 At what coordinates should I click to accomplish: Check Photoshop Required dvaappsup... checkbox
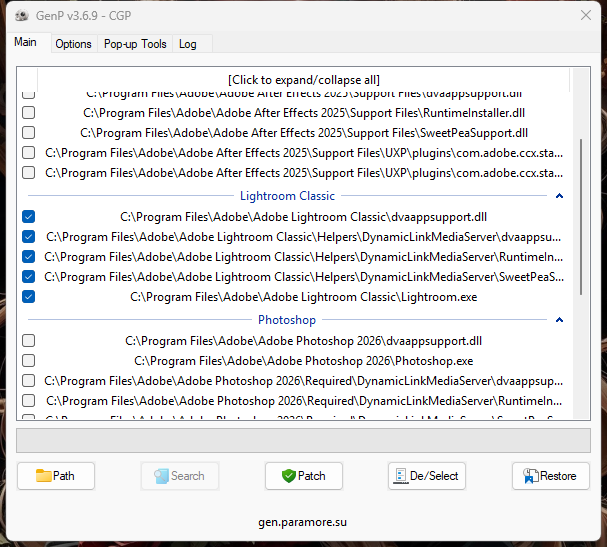29,381
